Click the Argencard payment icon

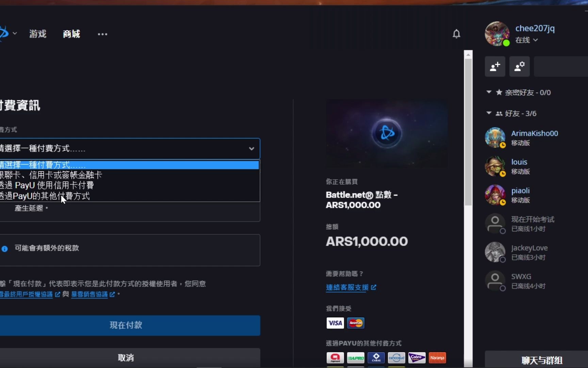(x=335, y=358)
